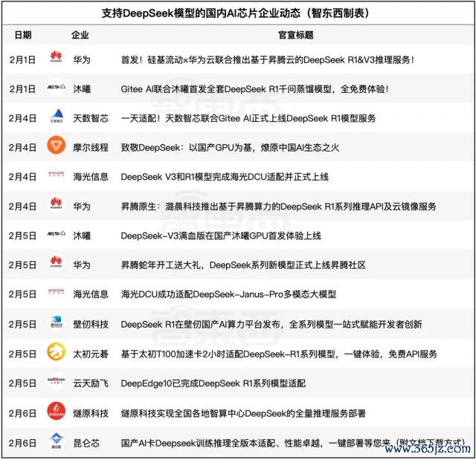The height and width of the screenshot is (460, 476).
Task: Click headline DeepSeek-V3满血版在国产沐曦GPU首发
Action: click(x=221, y=236)
